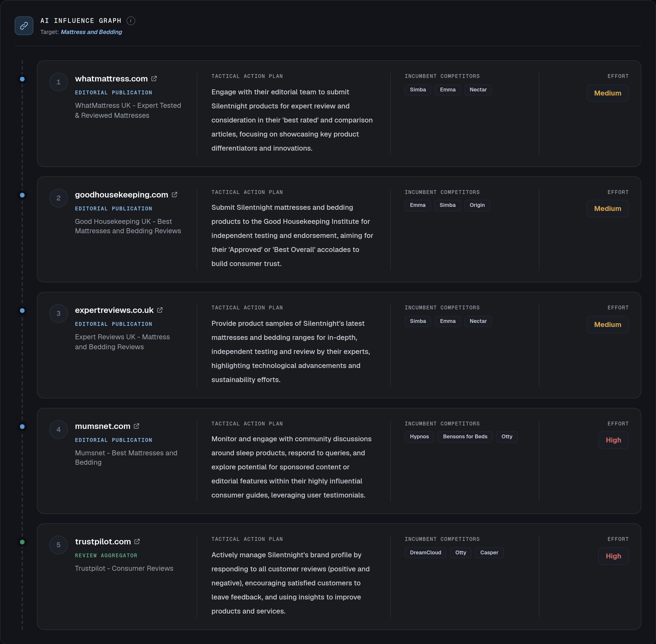This screenshot has width=656, height=644.
Task: Click 'Mumsnet - Best Mattresses and Bedding' description
Action: coord(126,458)
